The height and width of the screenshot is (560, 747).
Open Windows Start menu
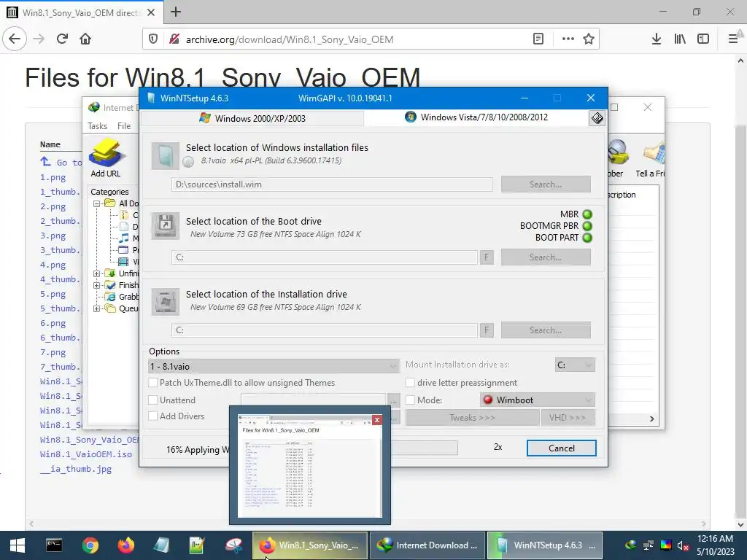[x=18, y=545]
